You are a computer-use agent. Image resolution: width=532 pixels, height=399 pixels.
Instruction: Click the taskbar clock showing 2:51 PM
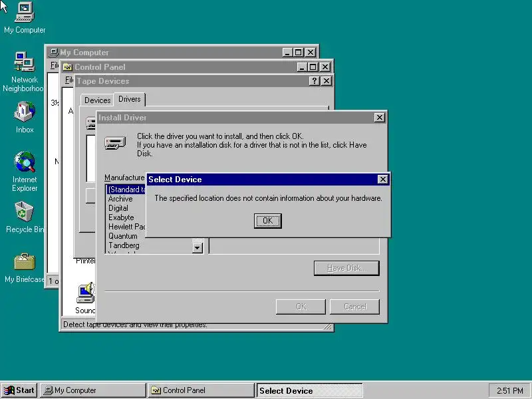509,390
